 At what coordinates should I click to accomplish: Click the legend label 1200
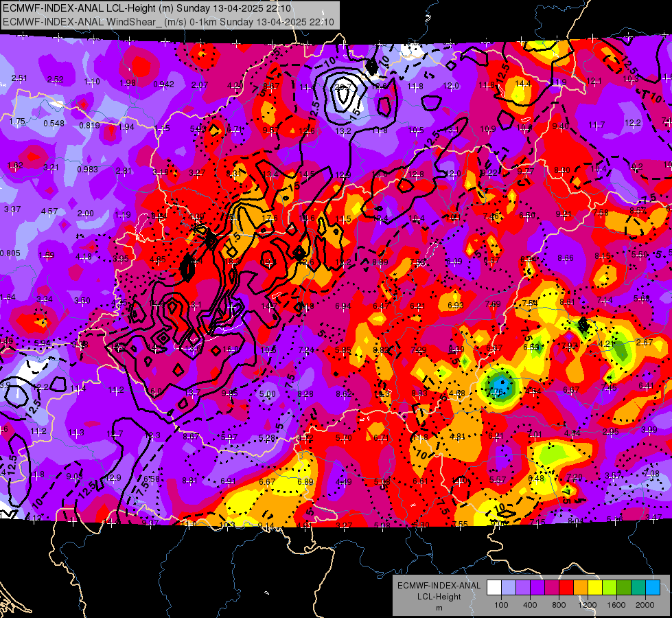(x=587, y=605)
